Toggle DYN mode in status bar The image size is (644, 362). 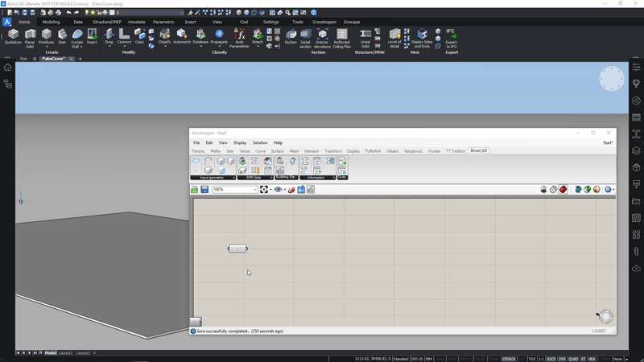click(x=562, y=359)
